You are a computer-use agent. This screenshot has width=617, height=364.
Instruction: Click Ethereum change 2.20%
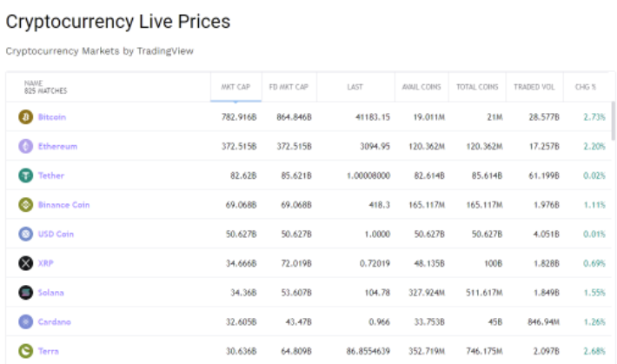click(594, 147)
